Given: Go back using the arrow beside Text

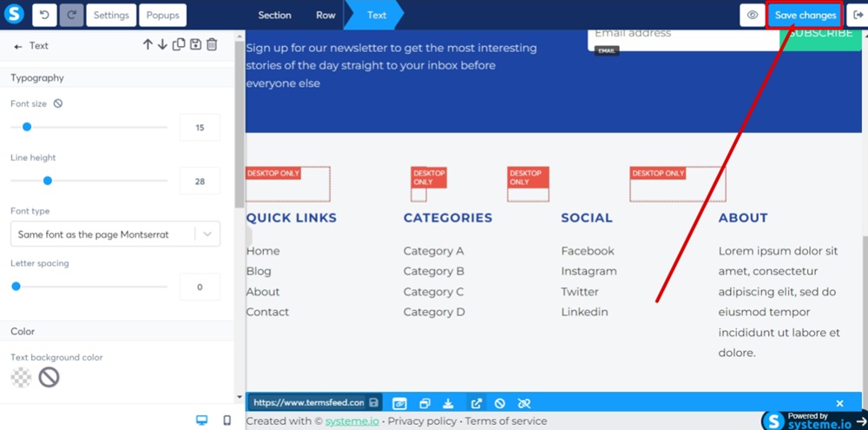Looking at the screenshot, I should click(x=17, y=47).
